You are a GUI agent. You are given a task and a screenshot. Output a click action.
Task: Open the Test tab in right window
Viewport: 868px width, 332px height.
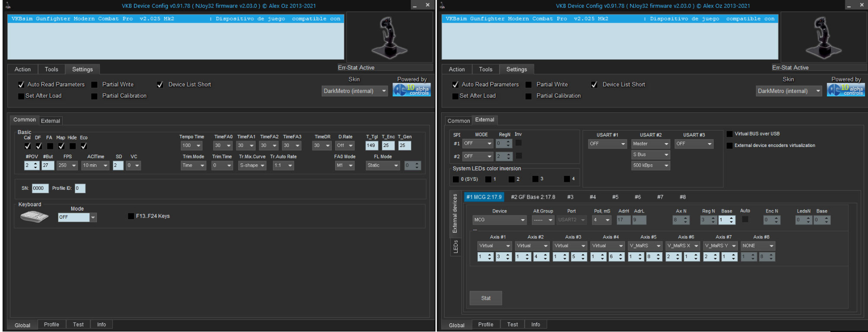tap(513, 324)
